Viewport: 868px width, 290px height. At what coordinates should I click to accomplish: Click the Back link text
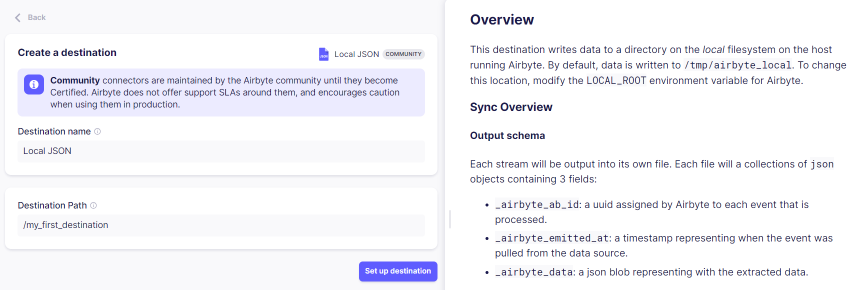[36, 17]
